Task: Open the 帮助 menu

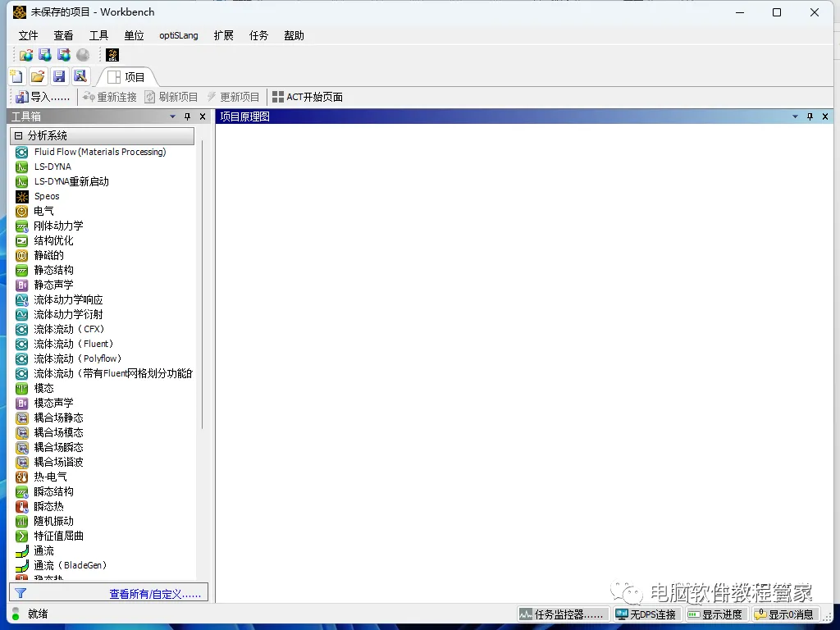Action: [294, 35]
